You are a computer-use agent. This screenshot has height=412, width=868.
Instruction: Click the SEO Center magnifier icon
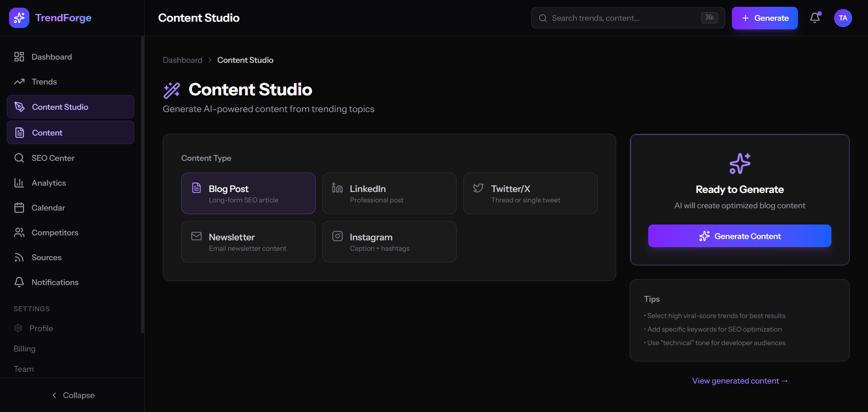click(19, 158)
